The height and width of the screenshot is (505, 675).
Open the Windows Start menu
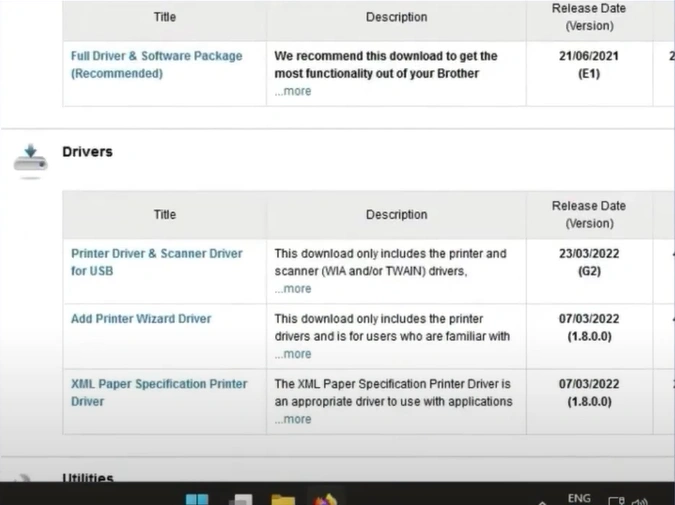(197, 499)
